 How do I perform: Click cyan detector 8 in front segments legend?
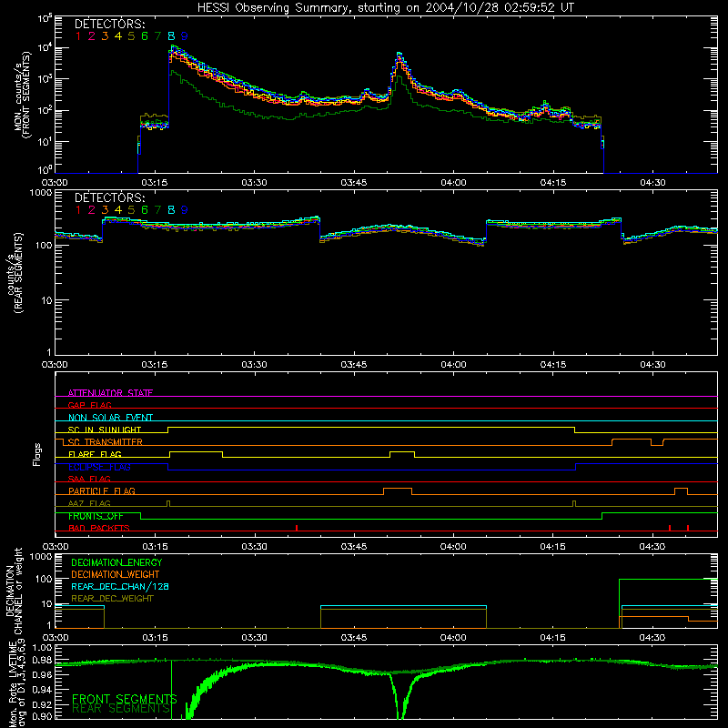pos(171,36)
